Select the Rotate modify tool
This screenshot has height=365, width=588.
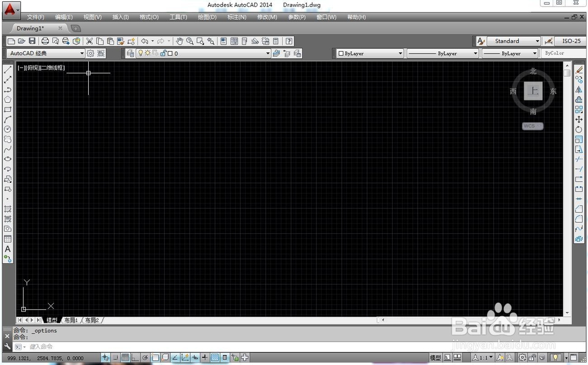(579, 129)
